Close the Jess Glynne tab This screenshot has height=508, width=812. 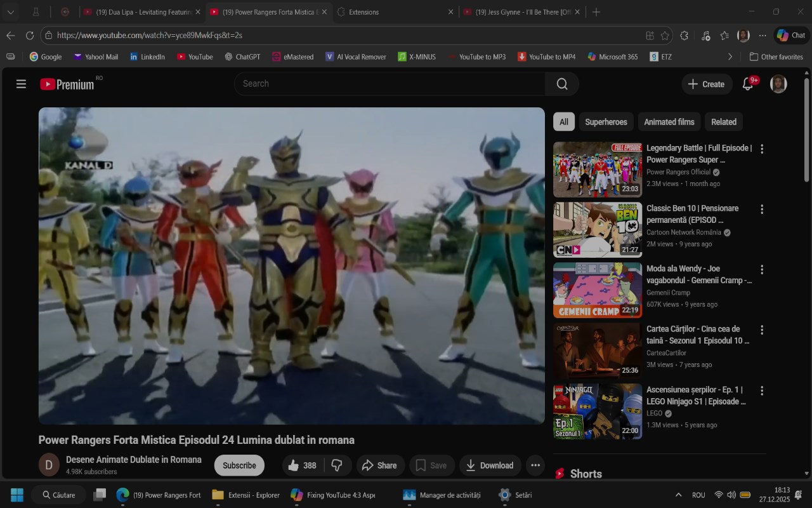[x=577, y=12]
